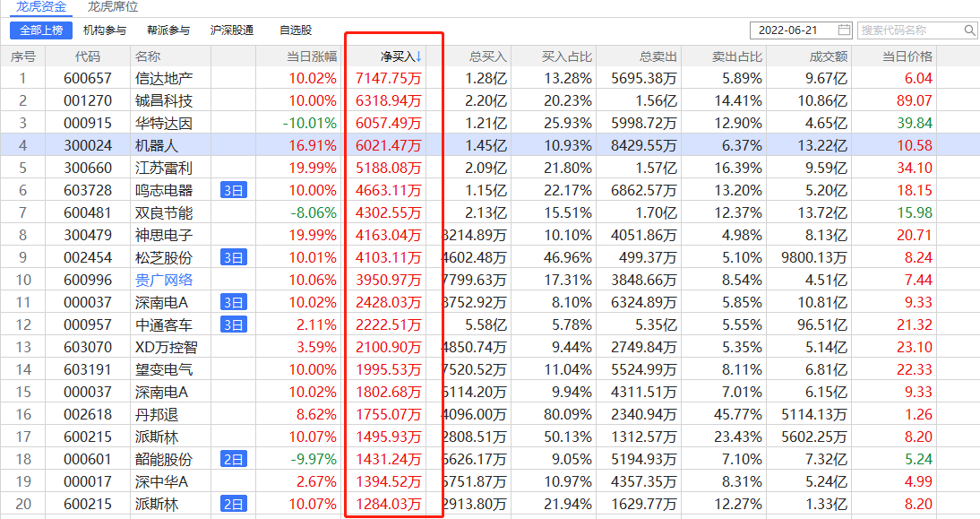This screenshot has width=980, height=519.
Task: Sort by 买入占比 column header
Action: (x=567, y=56)
